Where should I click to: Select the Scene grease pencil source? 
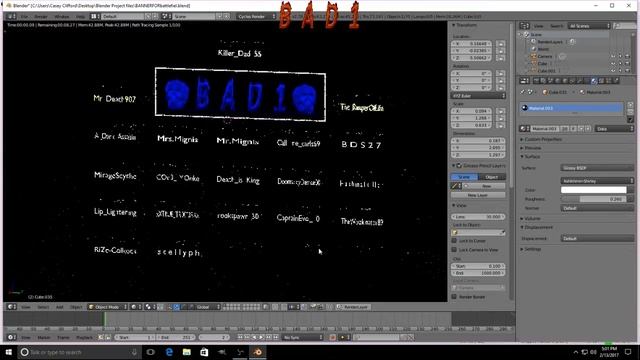pos(464,177)
